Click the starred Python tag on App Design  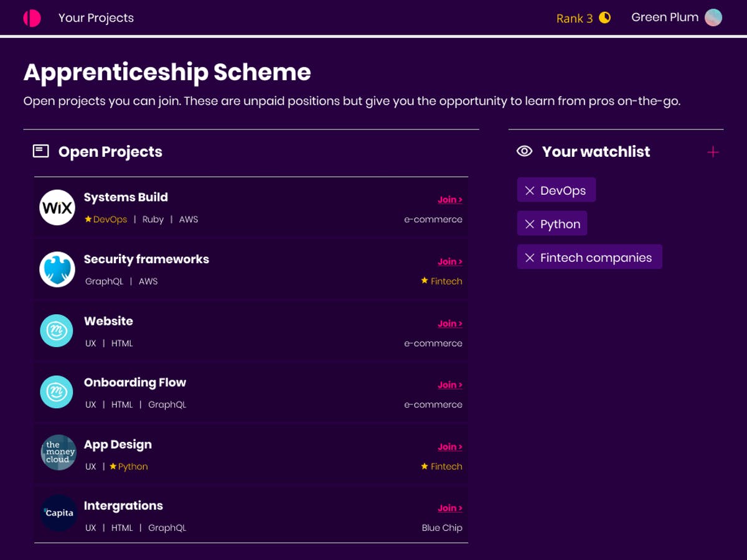pos(129,466)
